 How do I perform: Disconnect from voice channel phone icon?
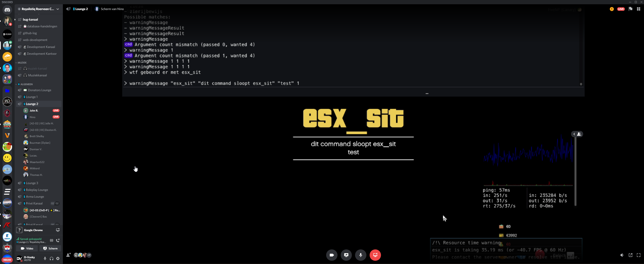pos(58,240)
